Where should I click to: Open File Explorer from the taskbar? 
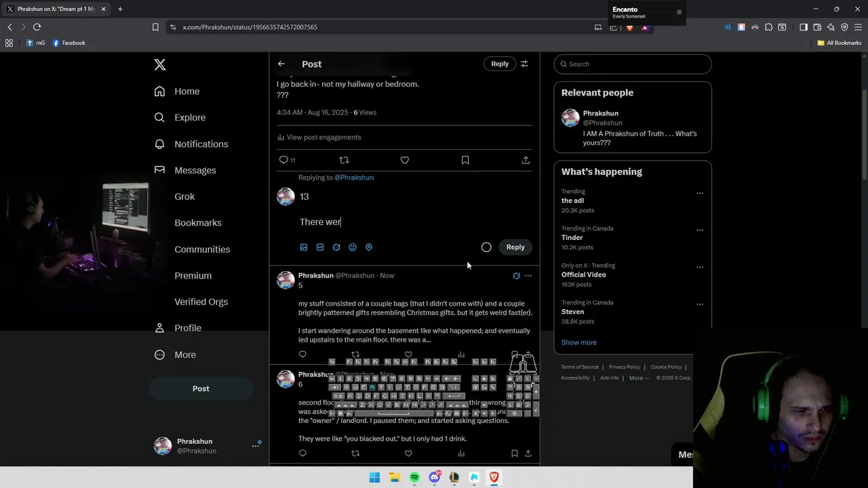pyautogui.click(x=395, y=477)
